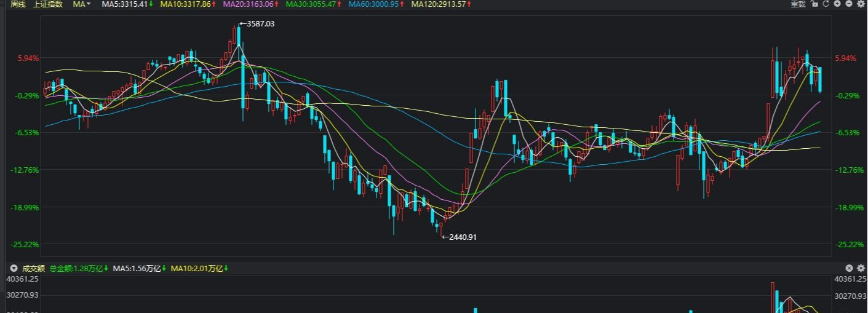Click the 重载 reload button
868x313 pixels.
[798, 4]
